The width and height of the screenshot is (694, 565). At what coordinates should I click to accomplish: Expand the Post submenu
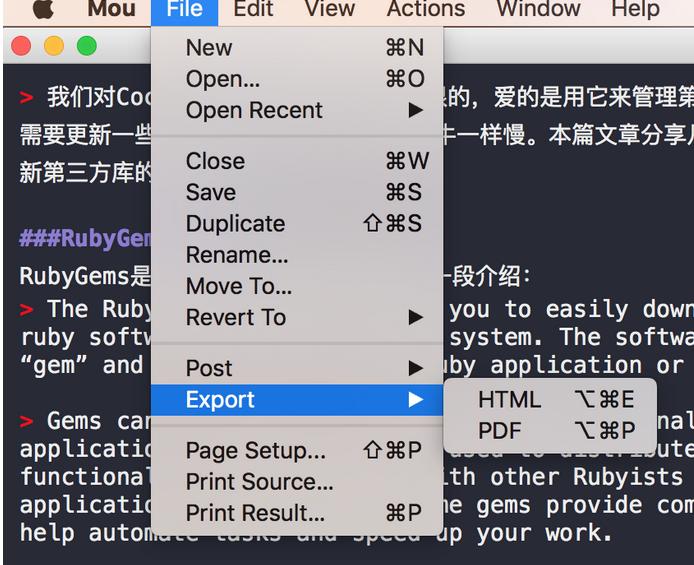(x=297, y=368)
